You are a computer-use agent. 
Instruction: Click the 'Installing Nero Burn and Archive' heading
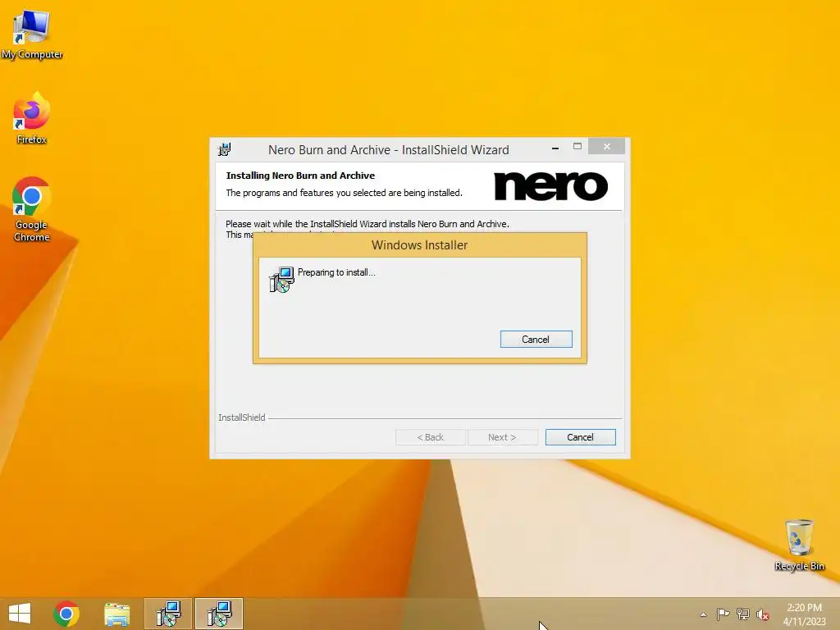(300, 176)
